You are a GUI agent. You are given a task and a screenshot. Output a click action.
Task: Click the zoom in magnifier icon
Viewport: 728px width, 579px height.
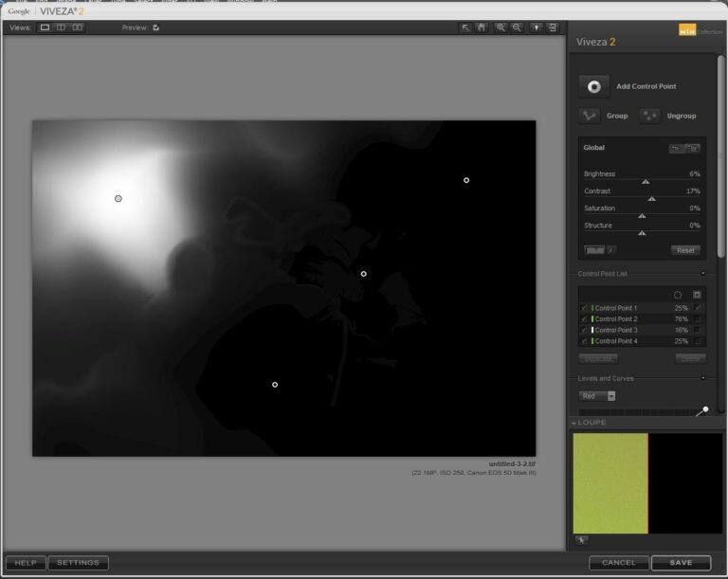point(500,28)
